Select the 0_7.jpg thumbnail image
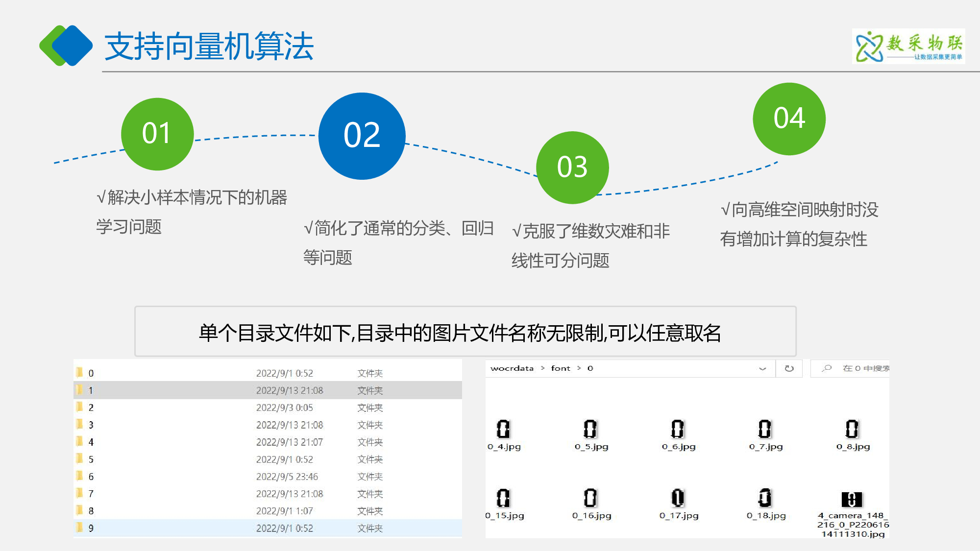The height and width of the screenshot is (551, 980). (x=764, y=429)
